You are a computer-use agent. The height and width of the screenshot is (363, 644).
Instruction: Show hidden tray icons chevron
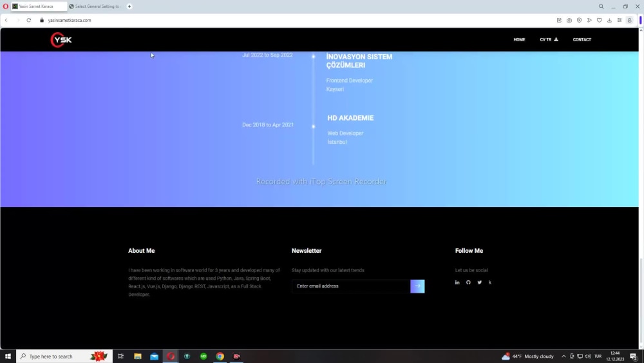[x=563, y=357]
